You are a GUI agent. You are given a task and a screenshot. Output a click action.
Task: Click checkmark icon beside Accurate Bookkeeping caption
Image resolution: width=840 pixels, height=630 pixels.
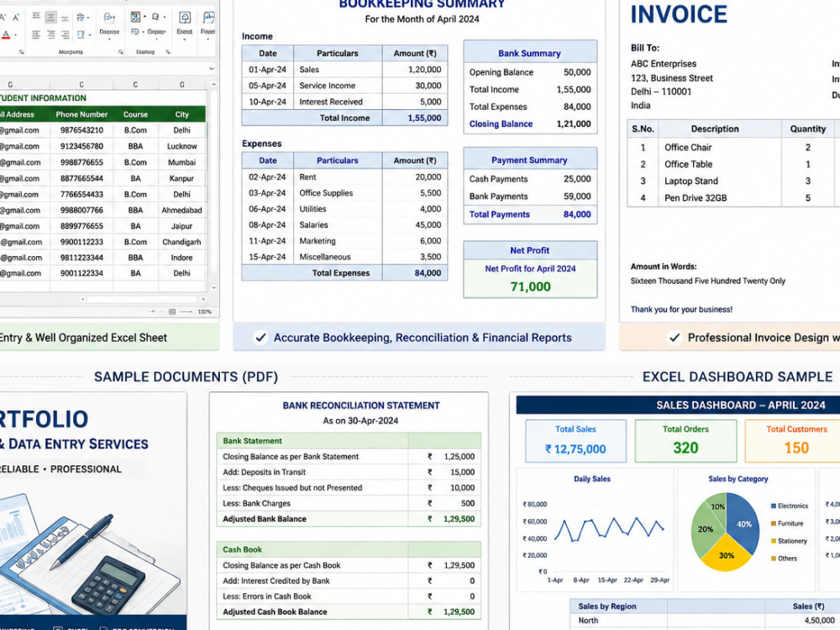(260, 338)
